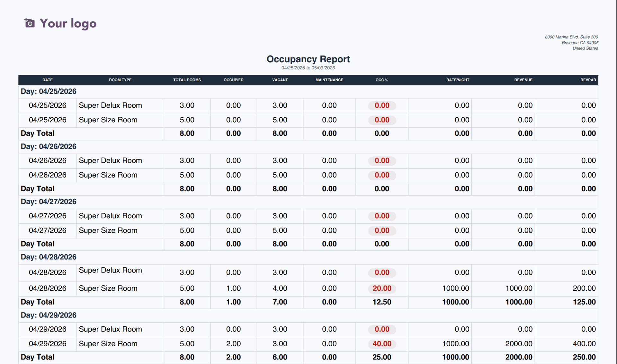Click the DATE column header
This screenshot has height=364, width=617.
[x=48, y=80]
